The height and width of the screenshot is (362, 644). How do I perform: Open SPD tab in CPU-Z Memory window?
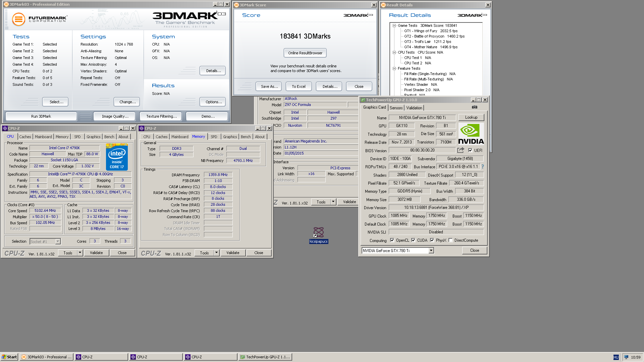[x=214, y=137]
